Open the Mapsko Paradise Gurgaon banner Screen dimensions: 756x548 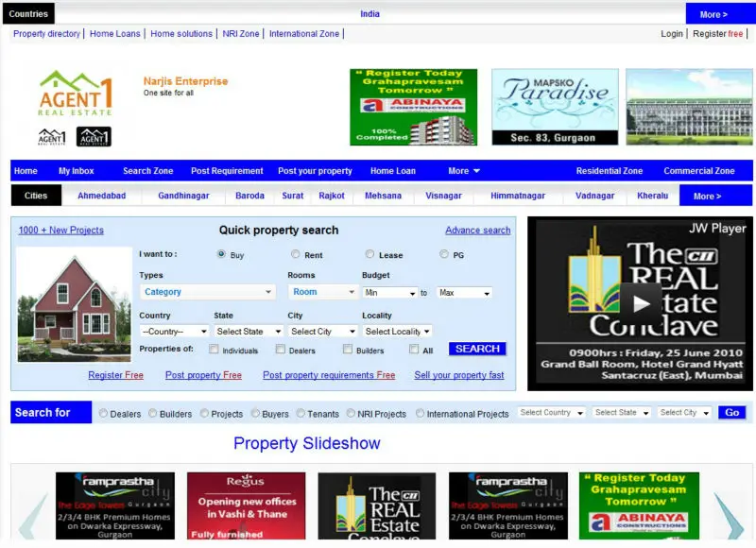pyautogui.click(x=555, y=107)
